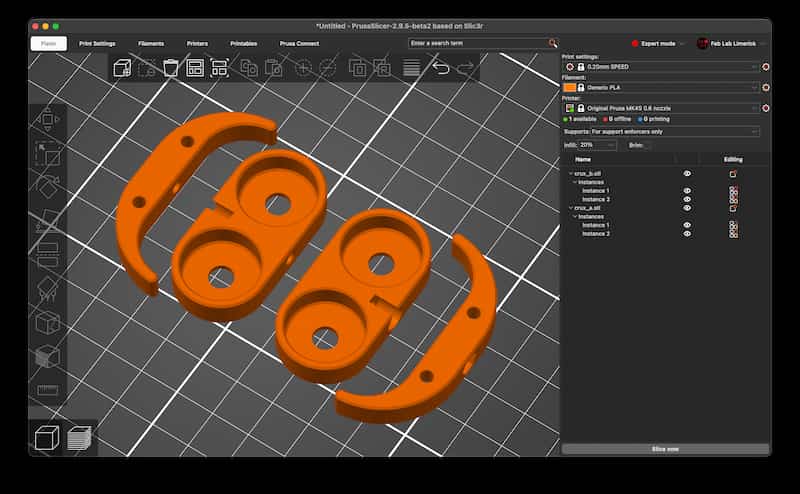Open the Prusa Connect tab

click(299, 43)
